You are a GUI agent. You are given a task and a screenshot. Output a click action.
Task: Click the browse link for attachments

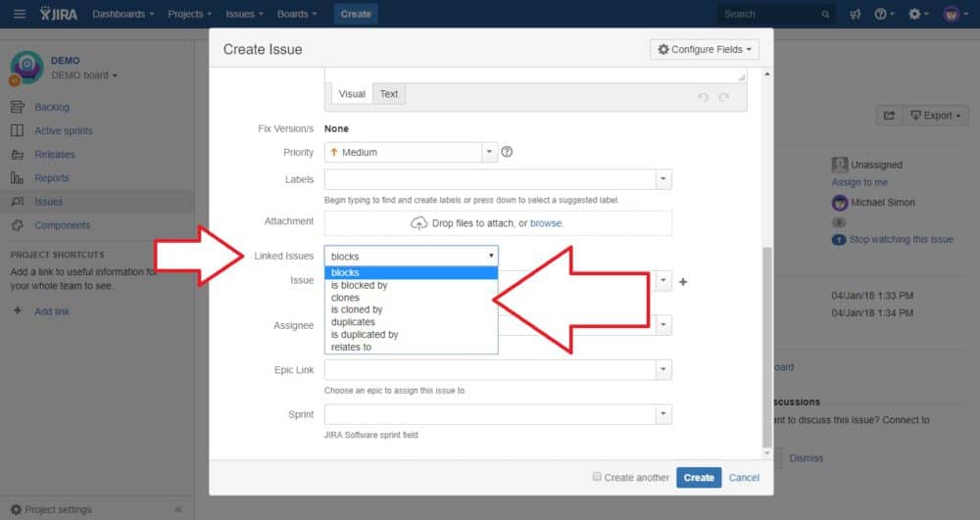(546, 223)
